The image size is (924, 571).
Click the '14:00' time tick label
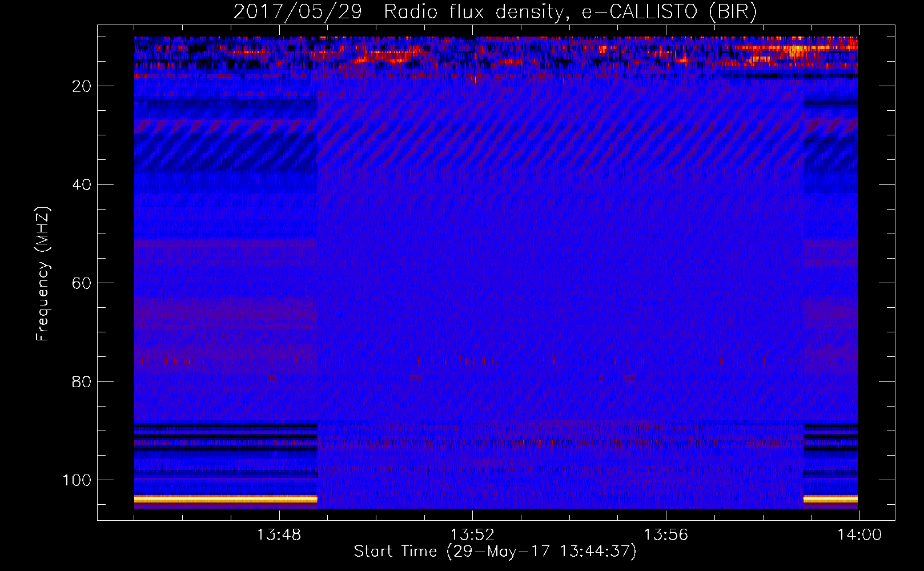[859, 535]
